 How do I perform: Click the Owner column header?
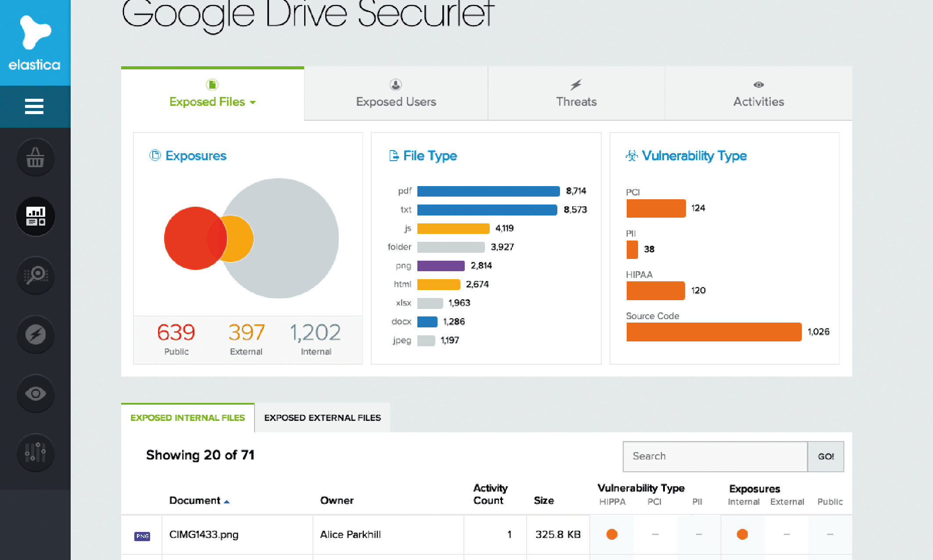pyautogui.click(x=337, y=500)
